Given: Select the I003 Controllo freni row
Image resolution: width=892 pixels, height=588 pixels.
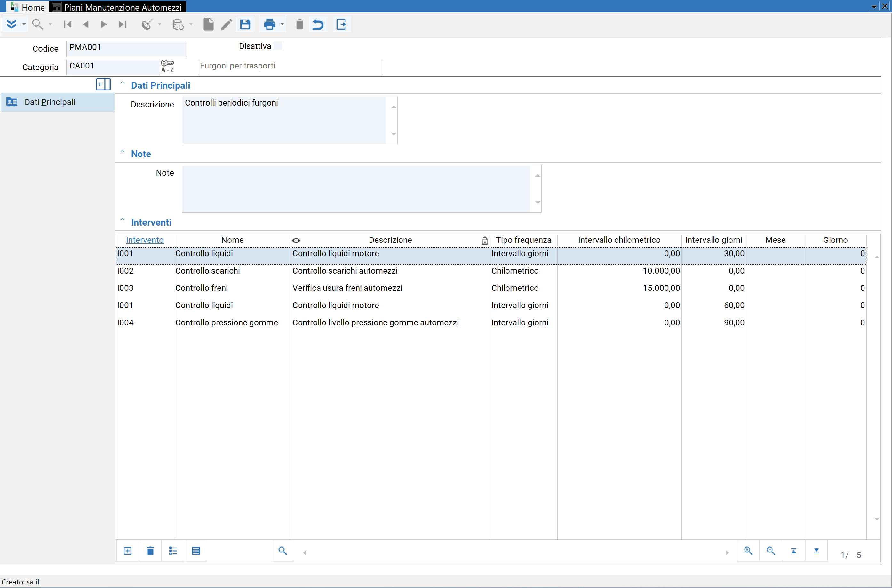Looking at the screenshot, I should coord(491,288).
